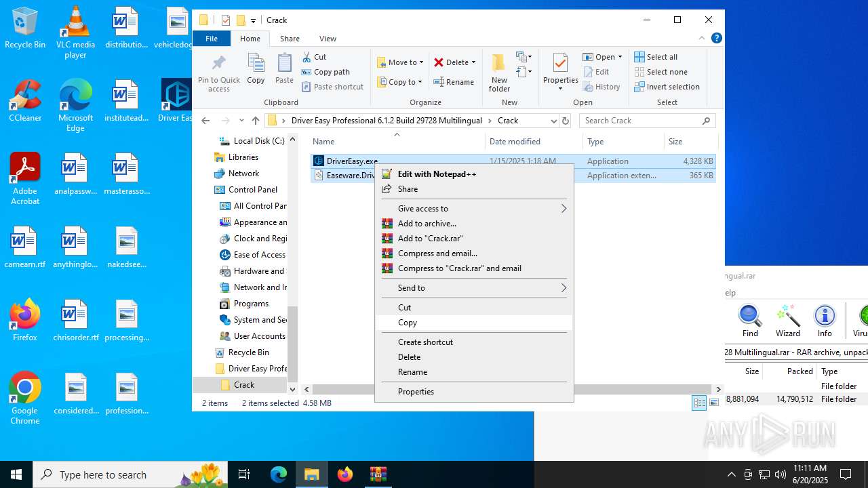Viewport: 868px width, 488px height.
Task: Open CCleaner desktop shortcut
Action: tap(25, 101)
